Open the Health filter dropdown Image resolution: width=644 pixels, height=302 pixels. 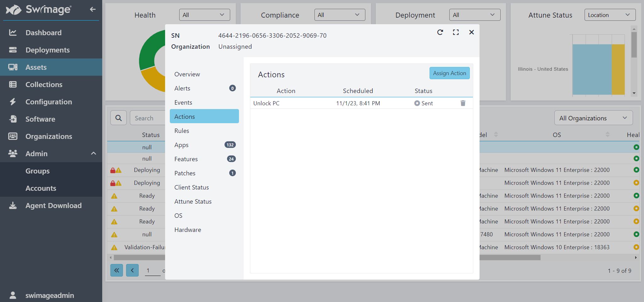204,15
